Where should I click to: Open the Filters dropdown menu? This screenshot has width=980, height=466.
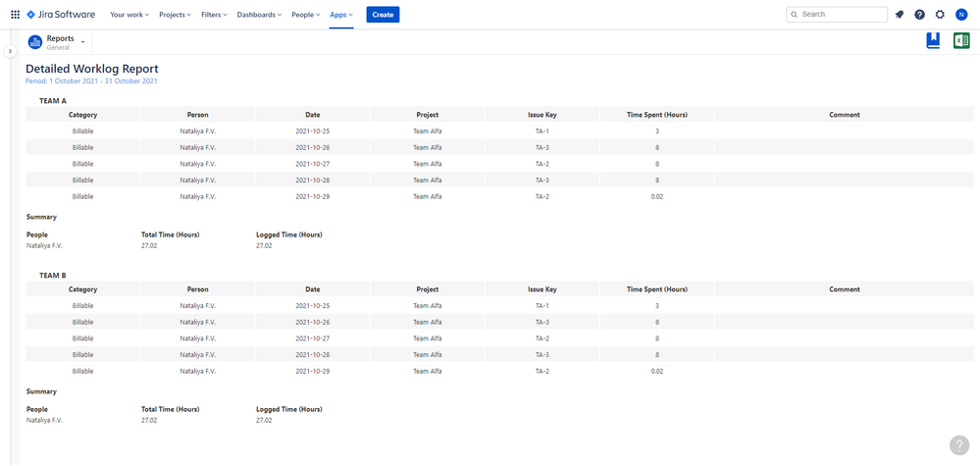click(215, 15)
